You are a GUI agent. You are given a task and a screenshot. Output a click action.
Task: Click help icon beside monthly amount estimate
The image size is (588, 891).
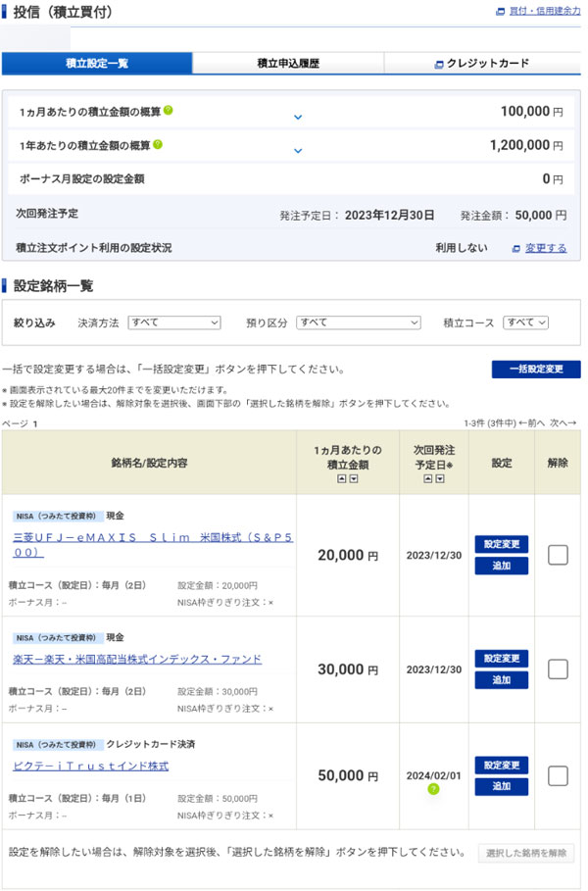tap(169, 111)
